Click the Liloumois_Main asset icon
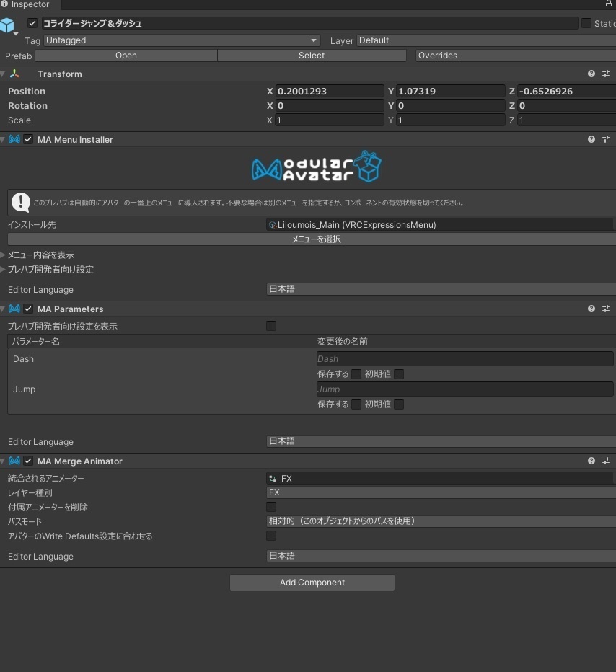Screen dimensions: 616x672 point(272,224)
